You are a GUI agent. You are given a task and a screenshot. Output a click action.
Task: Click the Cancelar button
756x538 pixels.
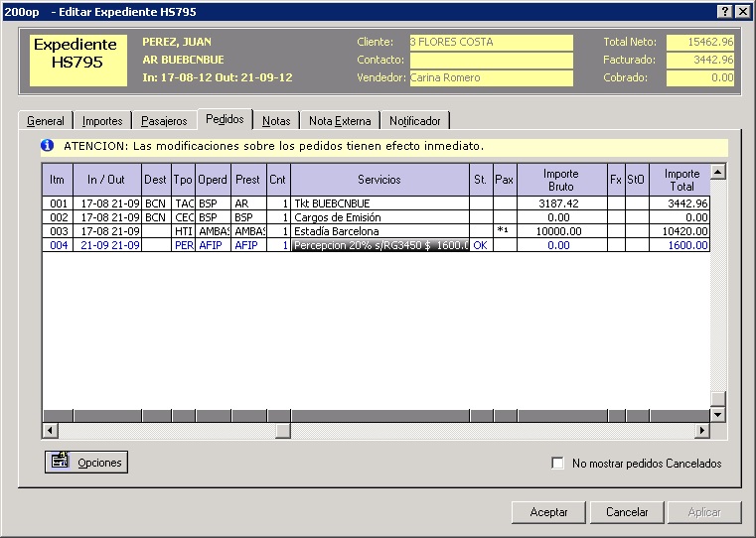[627, 512]
